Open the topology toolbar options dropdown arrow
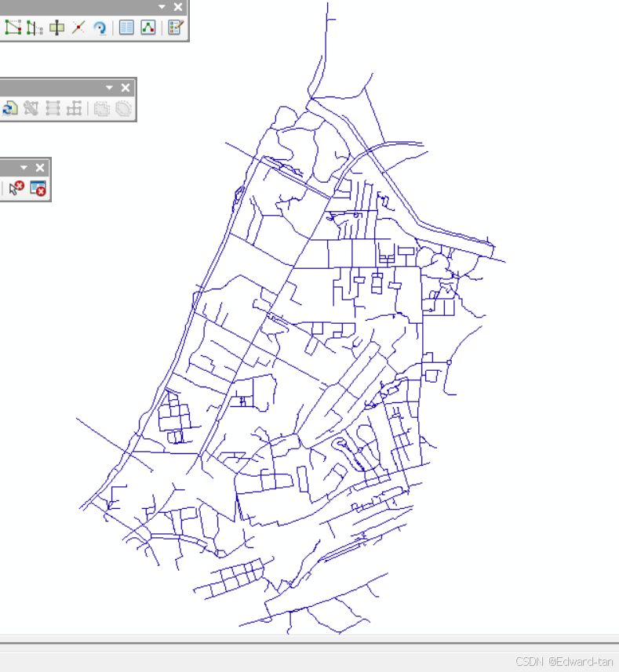The image size is (619, 672). click(x=109, y=87)
